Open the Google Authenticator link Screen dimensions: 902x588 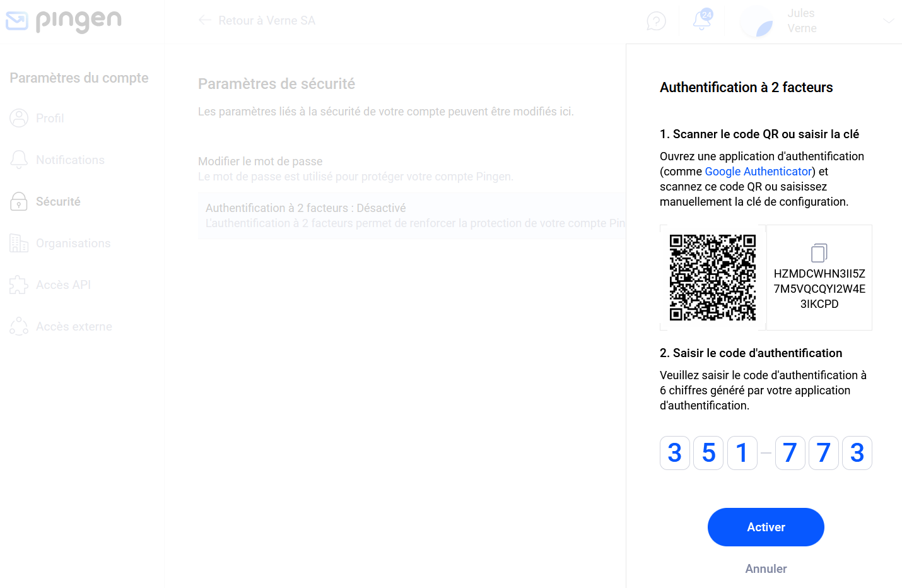coord(758,171)
